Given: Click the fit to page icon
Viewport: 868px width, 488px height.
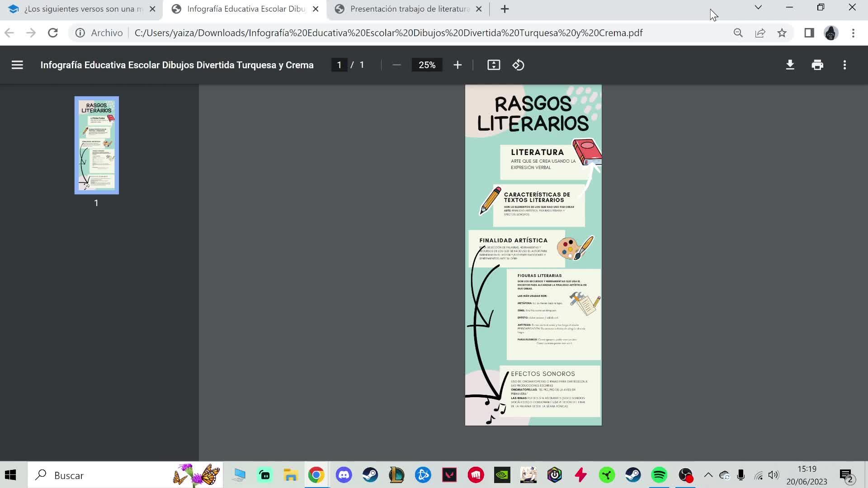Looking at the screenshot, I should tap(494, 65).
